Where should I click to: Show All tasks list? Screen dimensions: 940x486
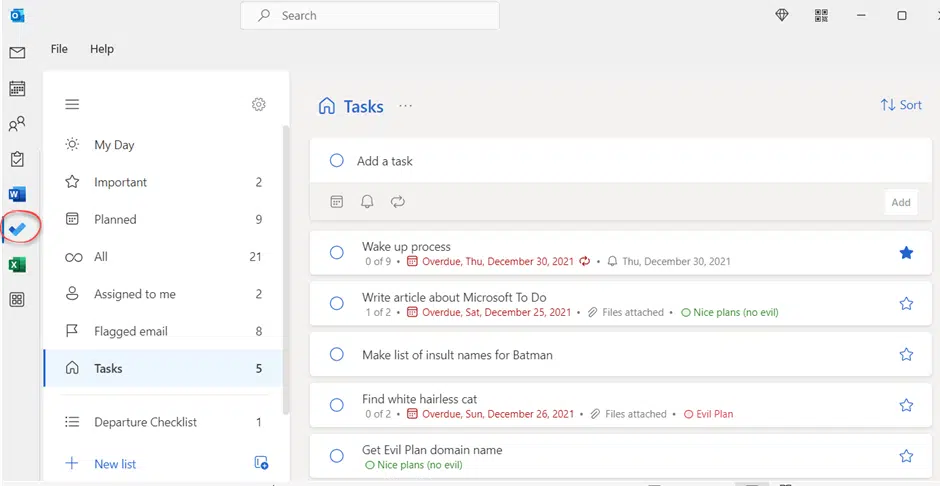(163, 257)
